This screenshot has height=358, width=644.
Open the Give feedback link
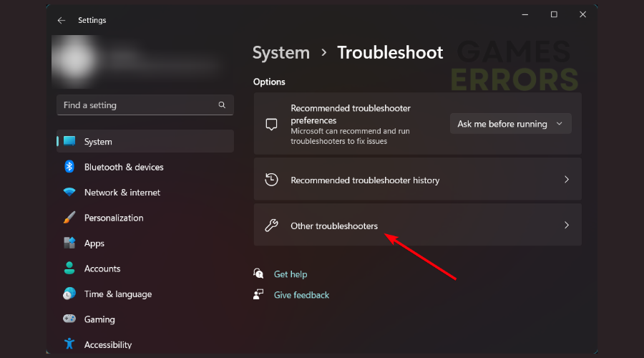[301, 295]
